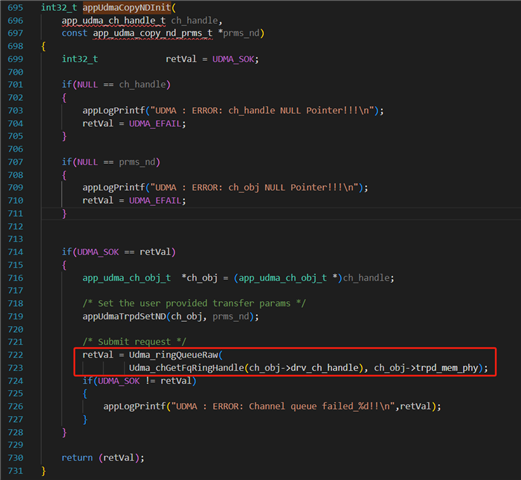Click UDMA_EFAIL on line 710
Image resolution: width=521 pixels, height=480 pixels.
pyautogui.click(x=155, y=201)
